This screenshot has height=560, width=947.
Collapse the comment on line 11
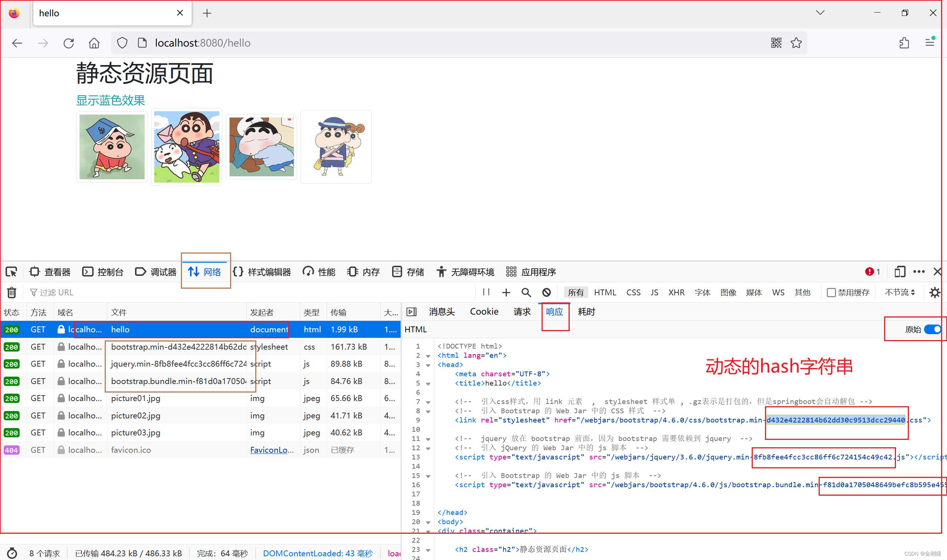click(x=428, y=439)
